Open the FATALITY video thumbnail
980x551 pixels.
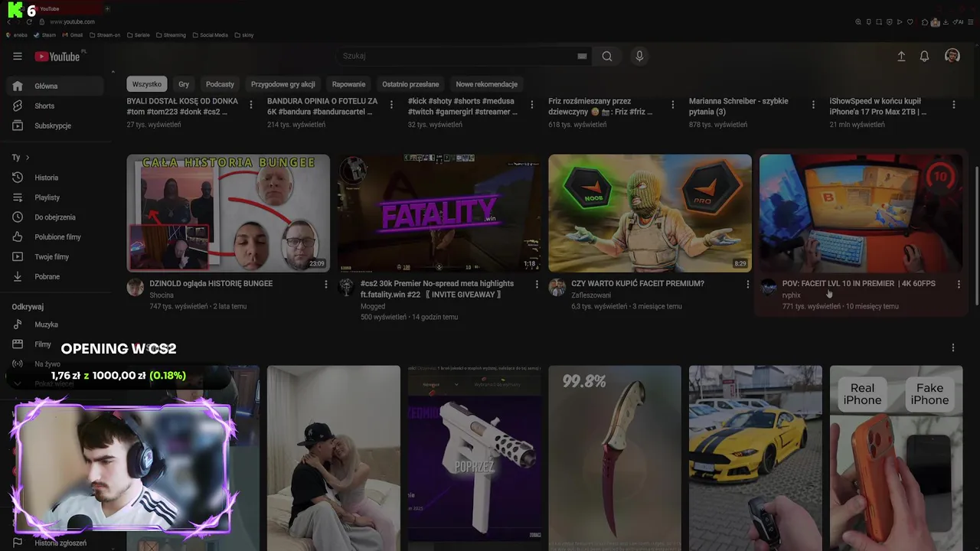coord(439,214)
